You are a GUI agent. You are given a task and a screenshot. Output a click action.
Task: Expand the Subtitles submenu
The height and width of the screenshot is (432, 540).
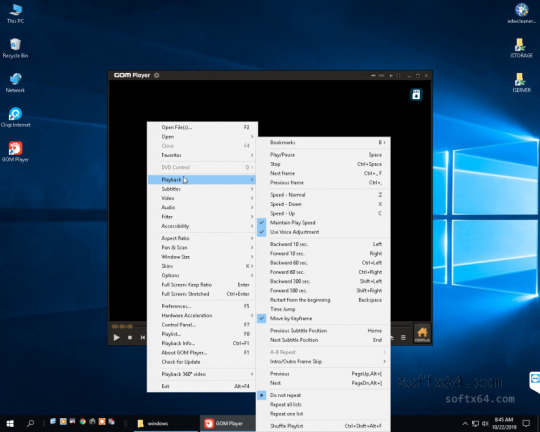[202, 189]
